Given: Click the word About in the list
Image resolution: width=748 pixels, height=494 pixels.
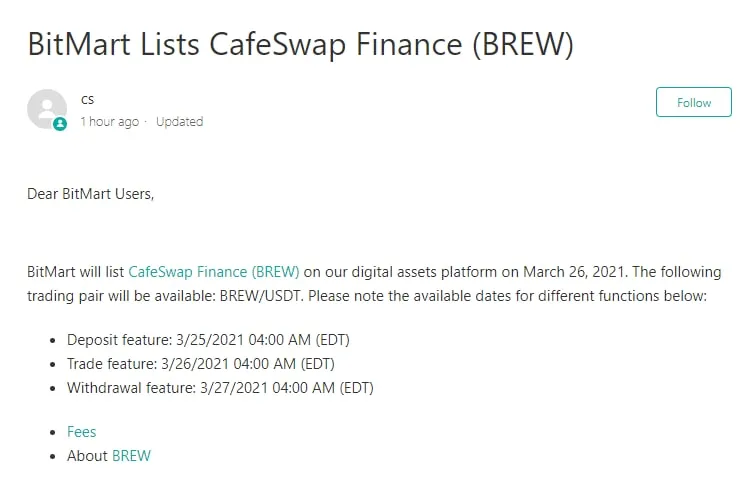Looking at the screenshot, I should 87,456.
